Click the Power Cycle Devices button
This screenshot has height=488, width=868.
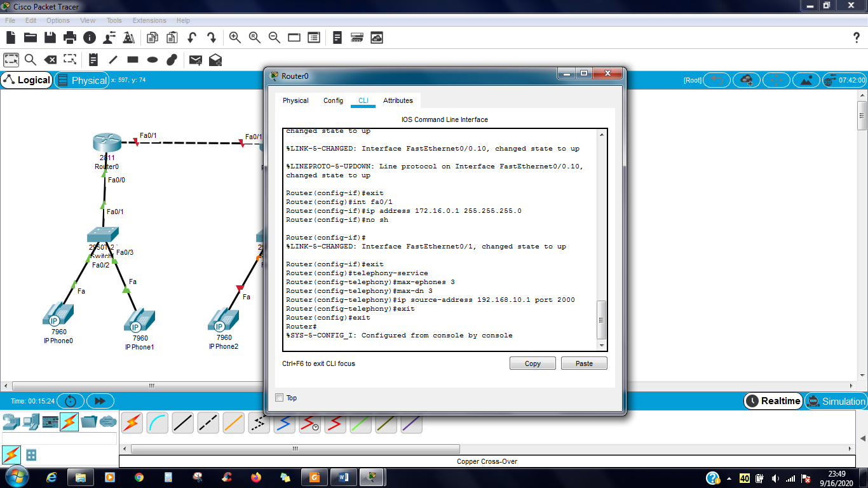71,401
